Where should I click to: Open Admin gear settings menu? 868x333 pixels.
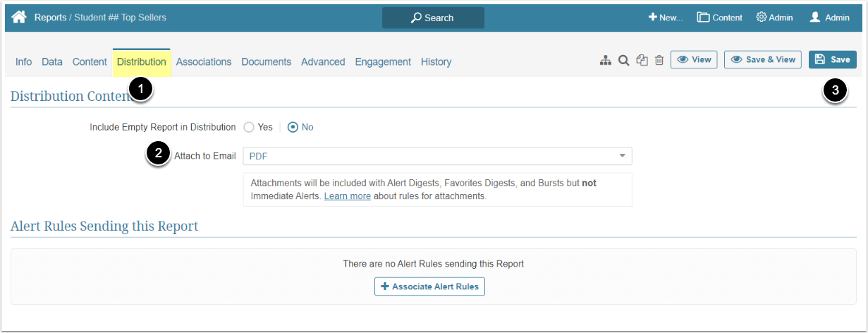pyautogui.click(x=774, y=18)
